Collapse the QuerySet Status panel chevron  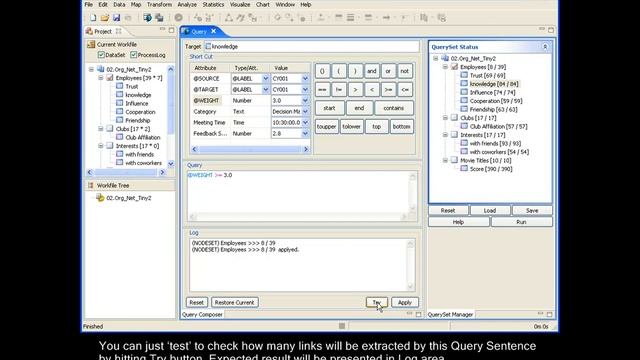tap(545, 47)
